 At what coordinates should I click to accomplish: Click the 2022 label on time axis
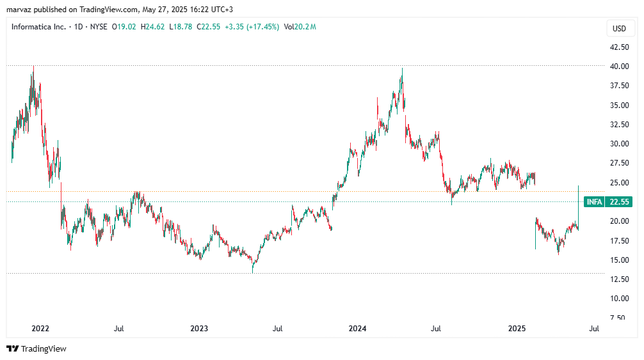coord(40,329)
